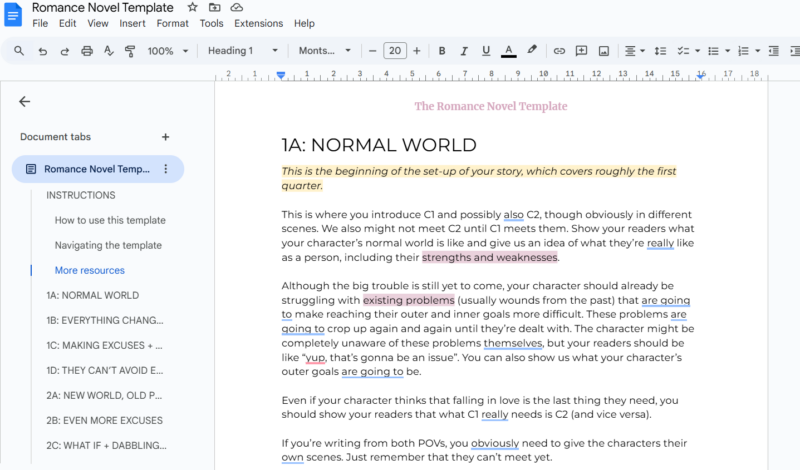The width and height of the screenshot is (800, 470).
Task: Expand the checklist options arrow
Action: 697,51
